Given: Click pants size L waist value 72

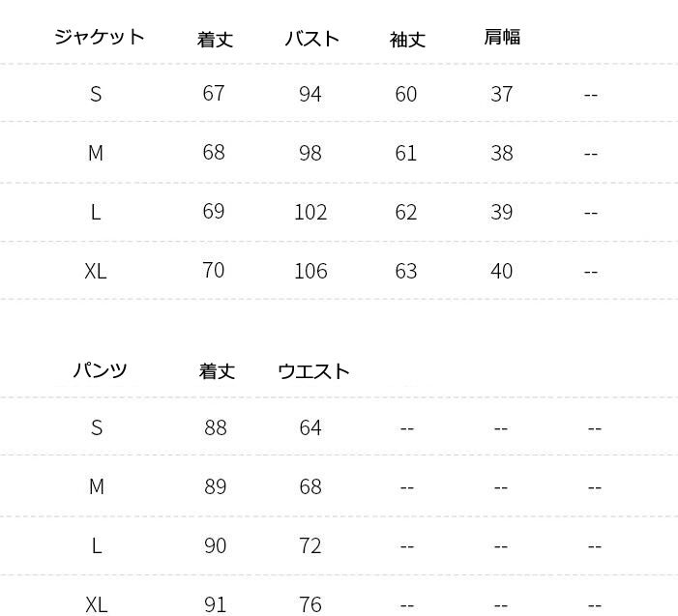Looking at the screenshot, I should tap(310, 546).
